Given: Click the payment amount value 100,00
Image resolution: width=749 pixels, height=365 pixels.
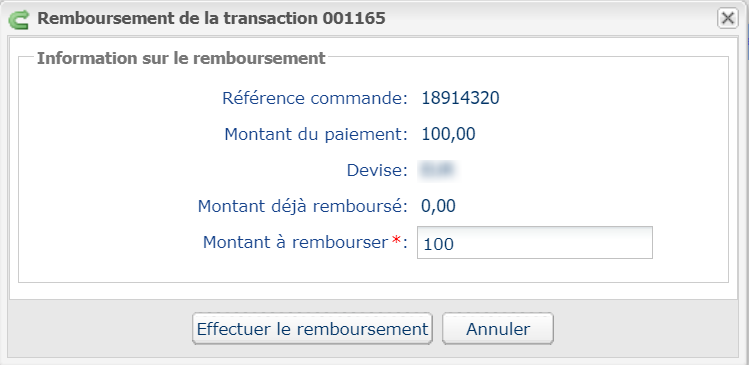Looking at the screenshot, I should point(449,134).
